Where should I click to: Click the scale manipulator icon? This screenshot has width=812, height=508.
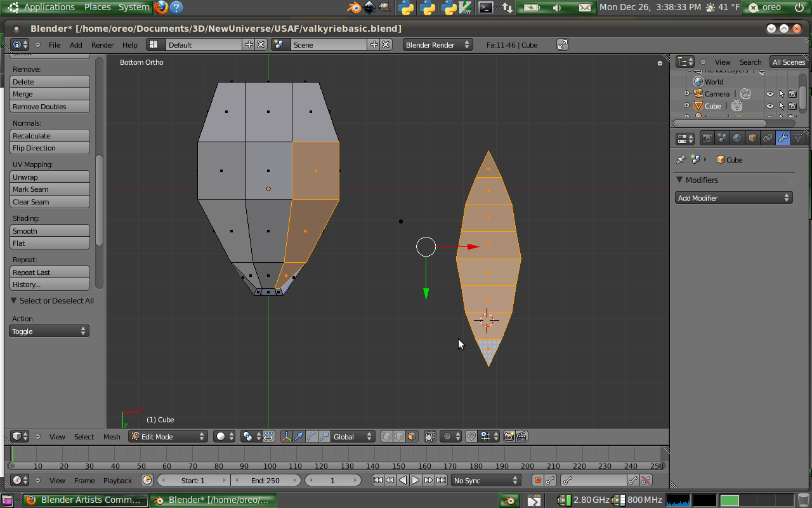click(324, 436)
